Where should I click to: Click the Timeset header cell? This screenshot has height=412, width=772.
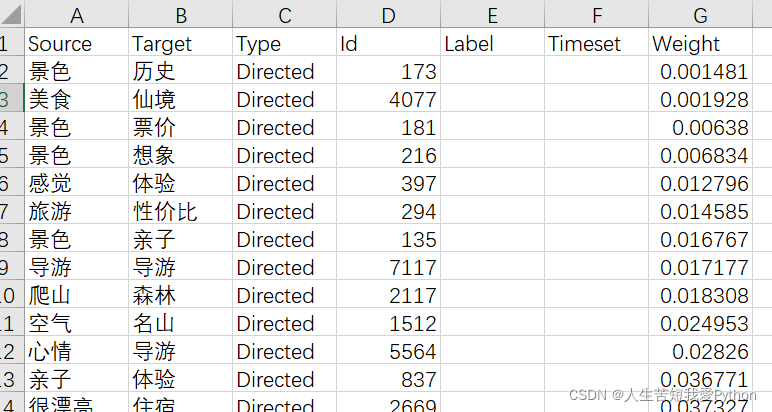(597, 42)
